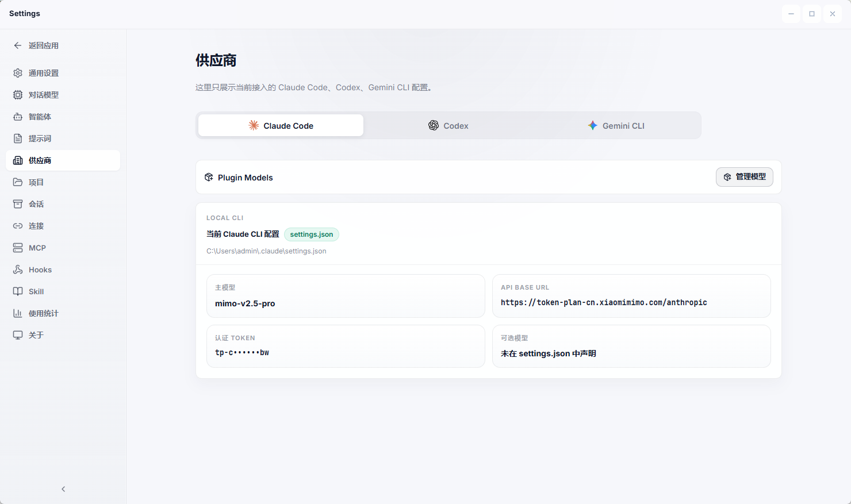Select 供应商 in the sidebar
Screen dimensions: 851x504
click(63, 160)
